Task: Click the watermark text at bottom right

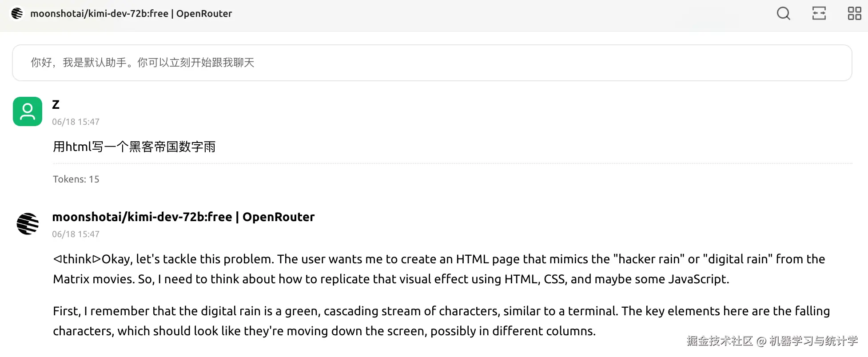Action: coord(772,341)
